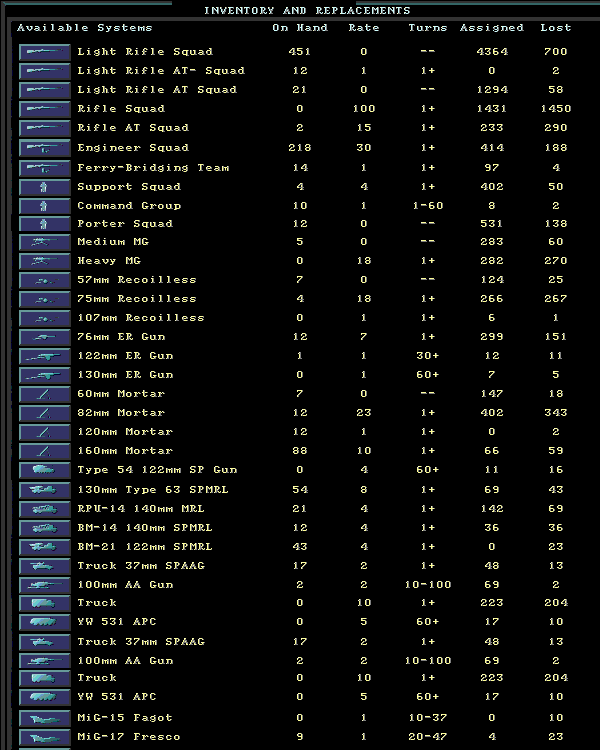
Task: Click Turns value 30+ for 122mm ER Gun
Action: pyautogui.click(x=428, y=355)
